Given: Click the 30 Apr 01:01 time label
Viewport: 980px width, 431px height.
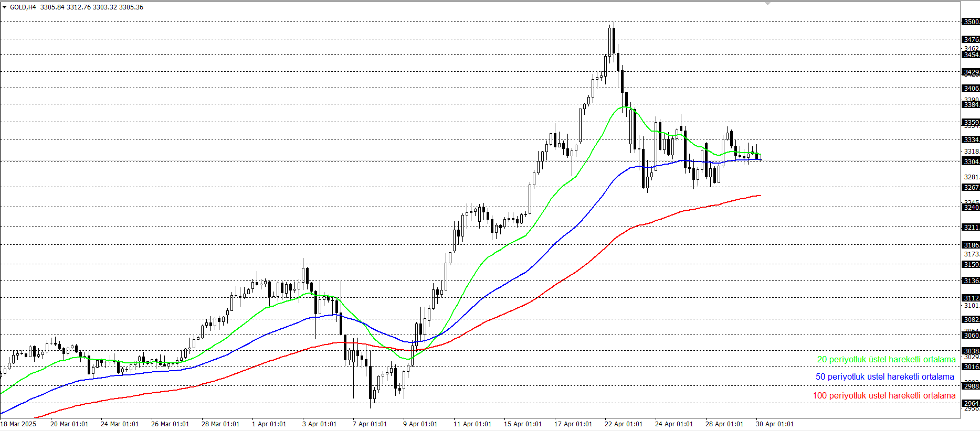Looking at the screenshot, I should click(775, 424).
